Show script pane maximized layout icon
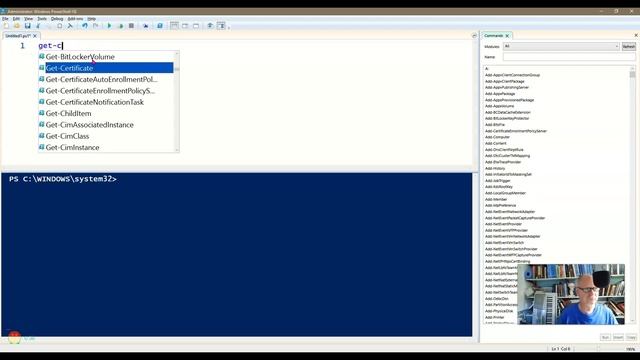Viewport: 640px width, 360px height. click(196, 26)
